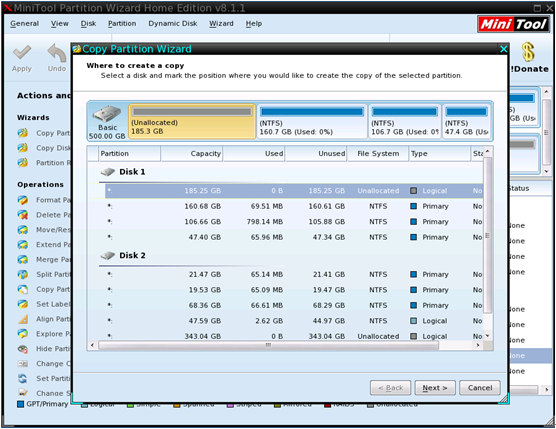
Task: Click the Copy Partition operation icon
Action: 23,289
